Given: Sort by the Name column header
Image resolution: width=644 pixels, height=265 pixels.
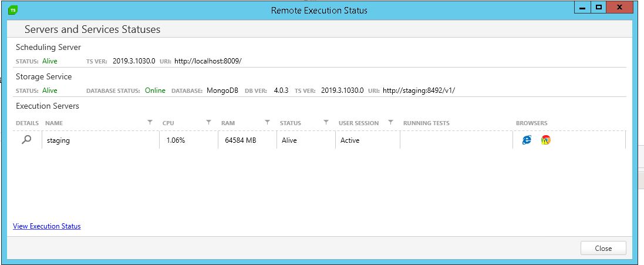Looking at the screenshot, I should (54, 123).
